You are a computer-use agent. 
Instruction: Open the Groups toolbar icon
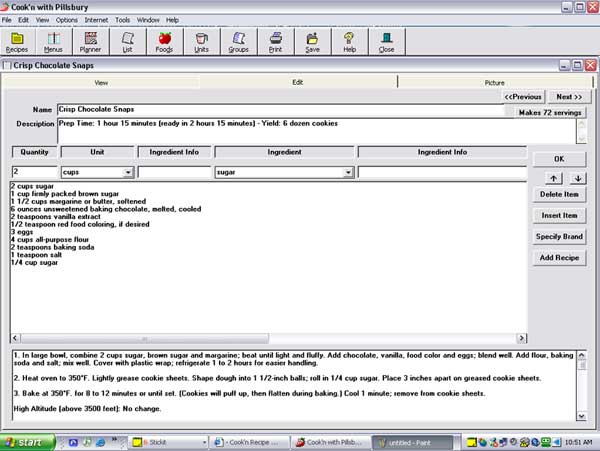coord(238,42)
